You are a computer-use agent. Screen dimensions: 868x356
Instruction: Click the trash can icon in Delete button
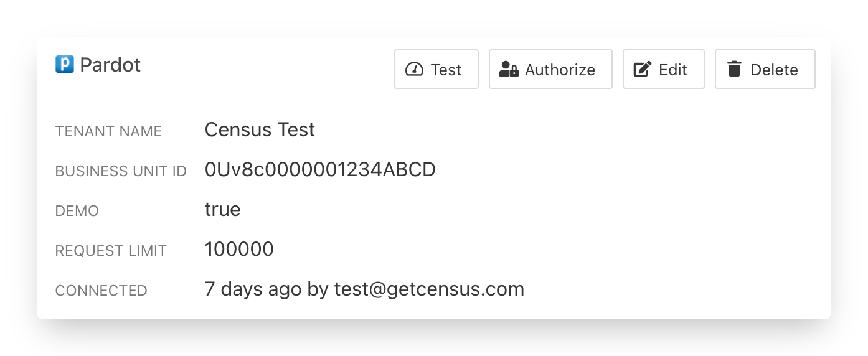pyautogui.click(x=735, y=69)
